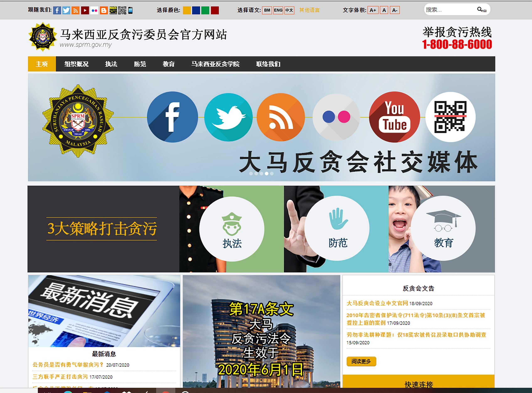Open Blogger icon in top bar
This screenshot has height=393, width=532.
[x=104, y=10]
